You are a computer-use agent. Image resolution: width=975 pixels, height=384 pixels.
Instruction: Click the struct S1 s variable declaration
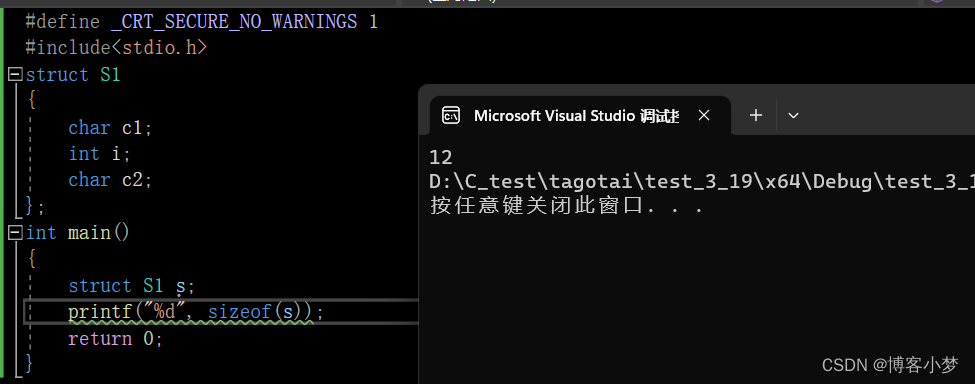pyautogui.click(x=131, y=286)
